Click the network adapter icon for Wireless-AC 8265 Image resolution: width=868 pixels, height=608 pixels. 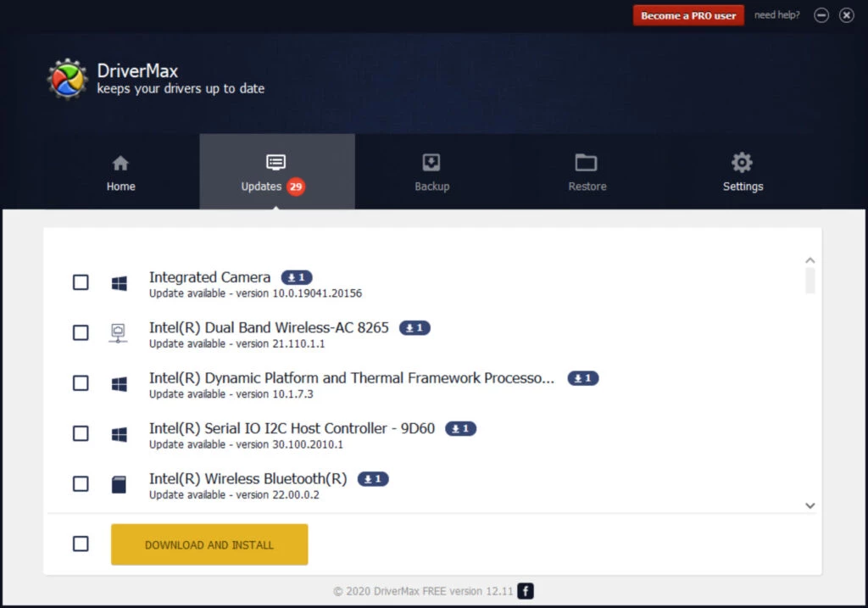(120, 333)
